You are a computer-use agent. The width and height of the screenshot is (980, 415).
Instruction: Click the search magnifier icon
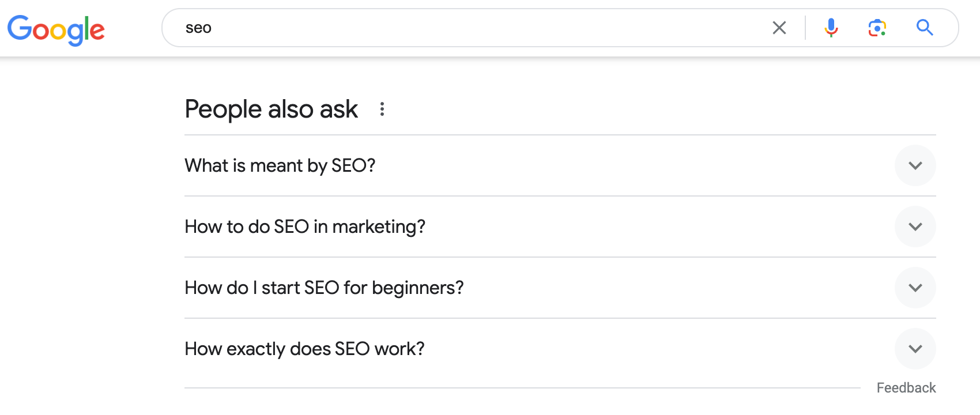point(925,27)
